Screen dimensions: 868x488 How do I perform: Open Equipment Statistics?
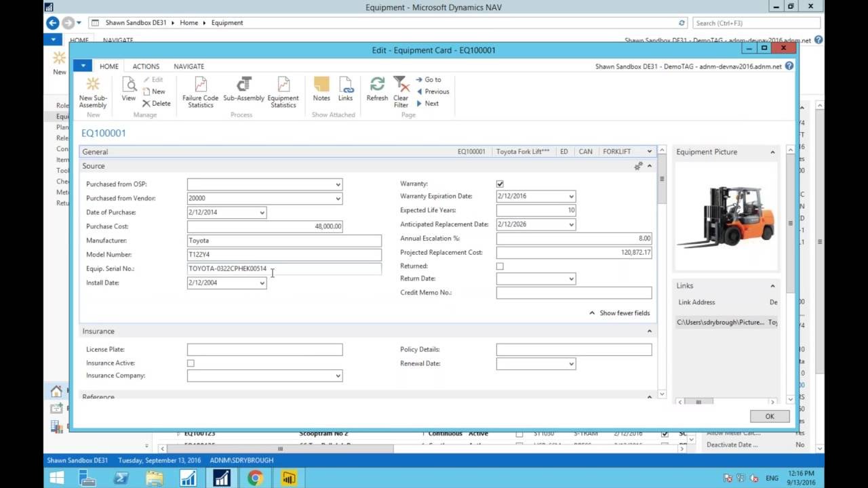click(283, 91)
